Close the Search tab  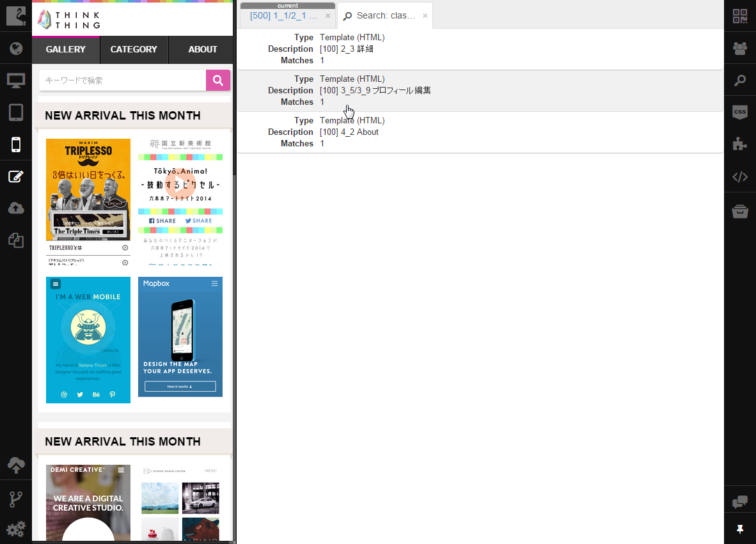[425, 16]
